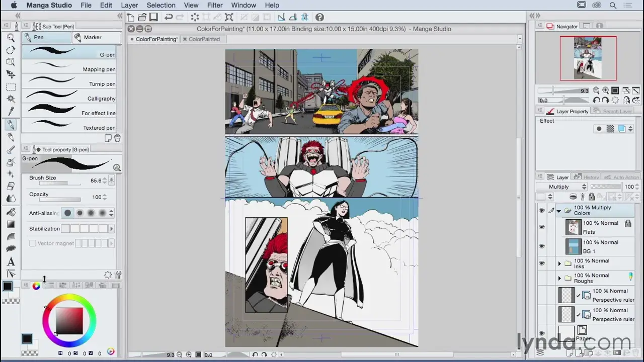This screenshot has width=644, height=362.
Task: Select the Zoom magnifier tool
Action: tap(11, 37)
